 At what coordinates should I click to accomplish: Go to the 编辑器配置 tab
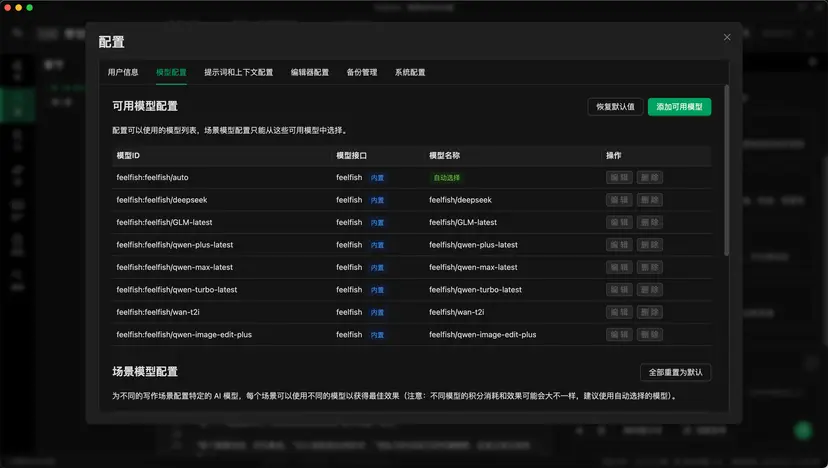coord(309,73)
